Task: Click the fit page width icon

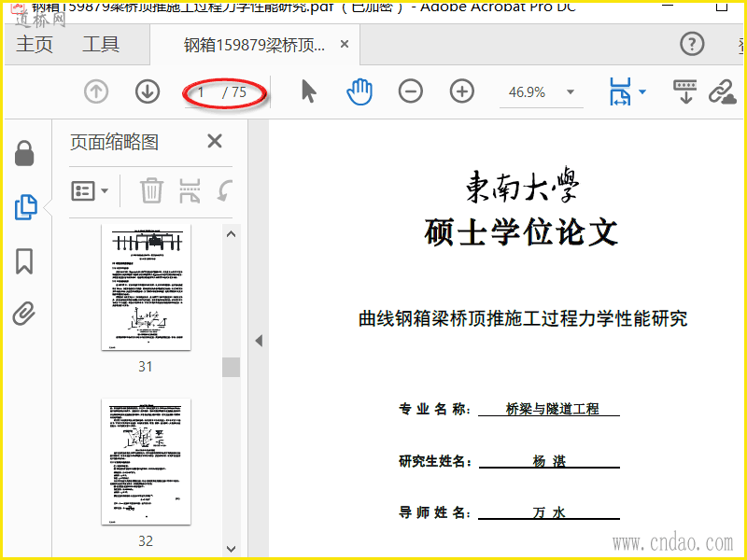Action: (620, 91)
